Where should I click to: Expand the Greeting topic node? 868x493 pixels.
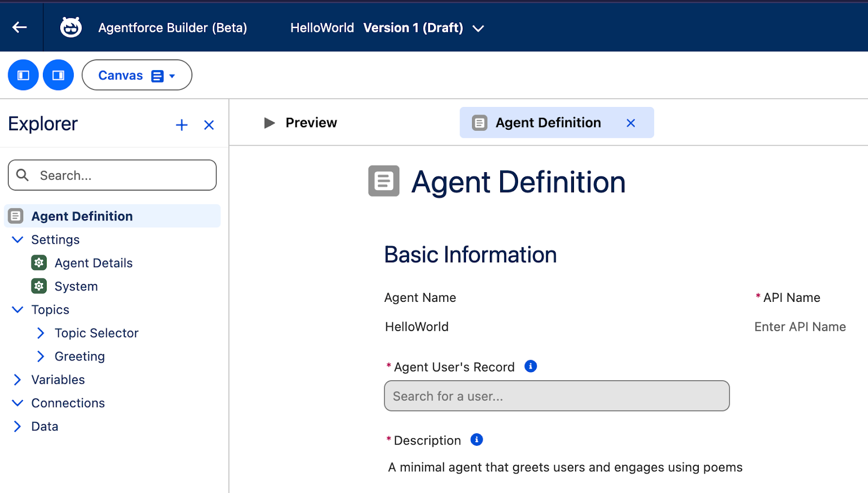pos(41,356)
